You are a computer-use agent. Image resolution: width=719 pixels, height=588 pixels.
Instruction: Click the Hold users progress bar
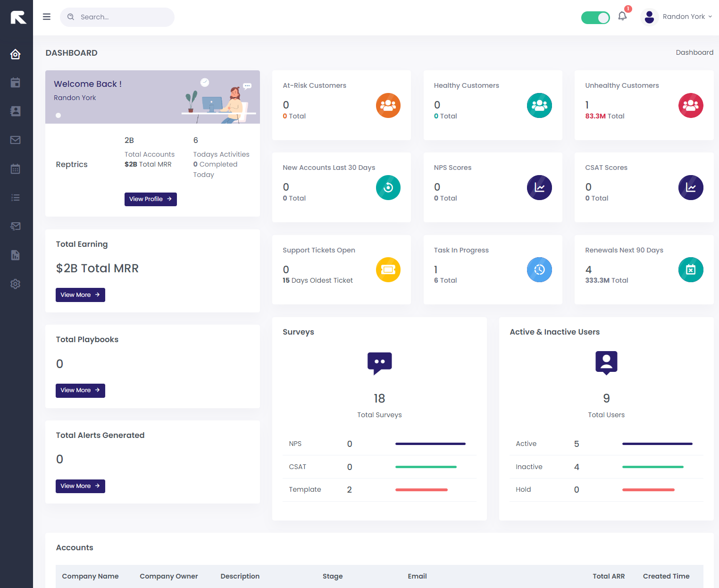coord(648,490)
